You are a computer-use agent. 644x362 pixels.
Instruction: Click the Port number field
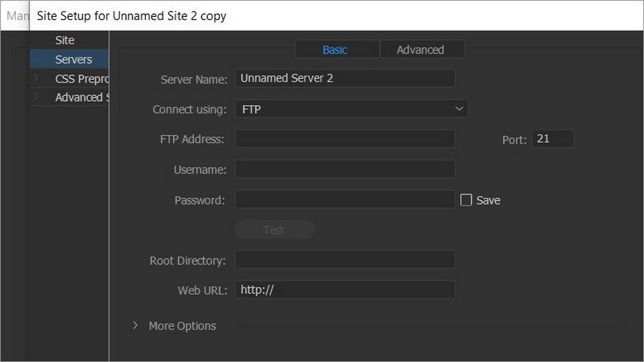553,139
